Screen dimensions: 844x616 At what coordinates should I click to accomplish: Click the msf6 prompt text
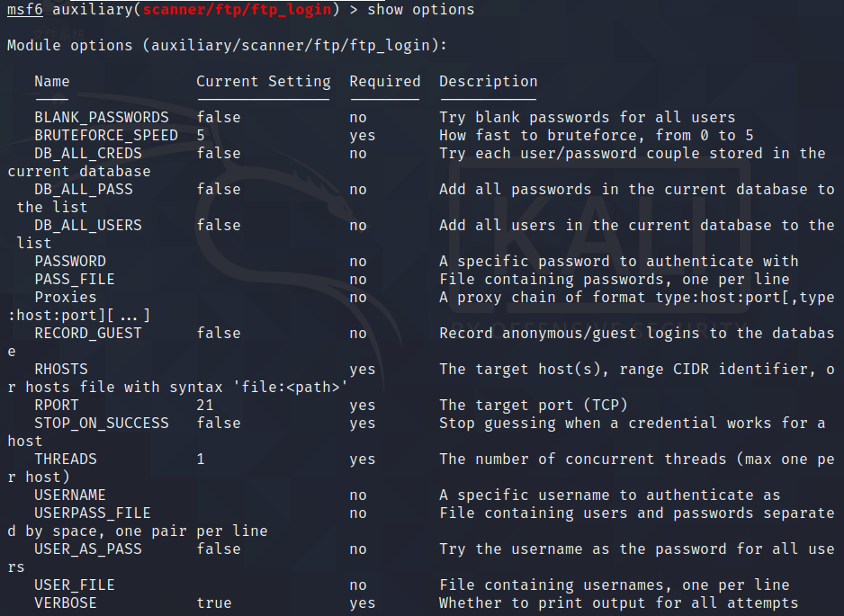click(24, 9)
